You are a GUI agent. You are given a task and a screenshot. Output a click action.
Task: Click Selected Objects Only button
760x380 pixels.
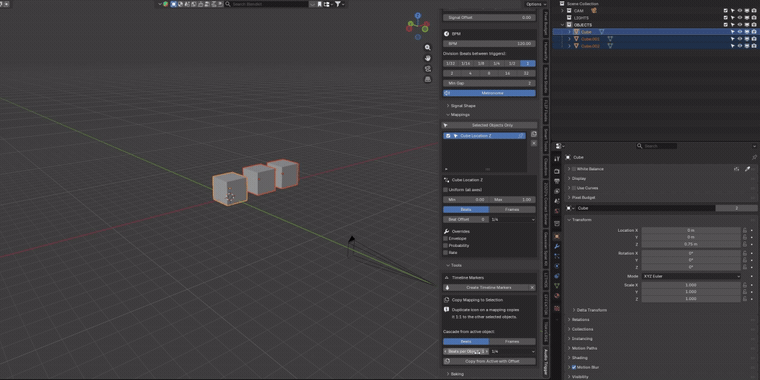coord(490,125)
